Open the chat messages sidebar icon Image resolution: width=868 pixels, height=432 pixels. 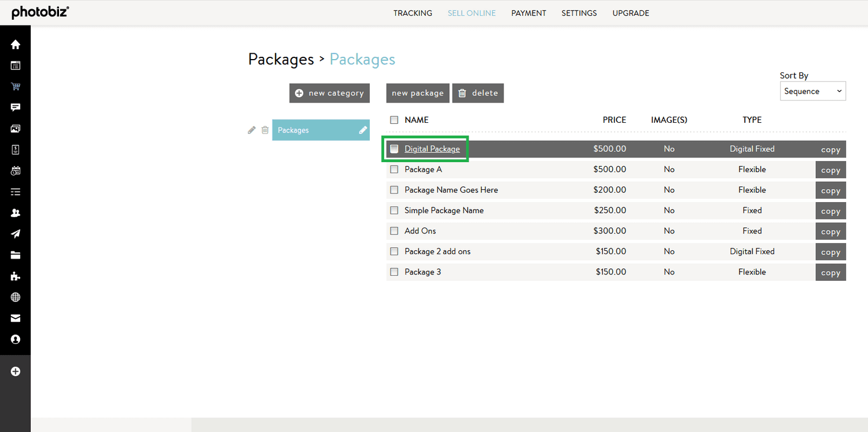[15, 107]
